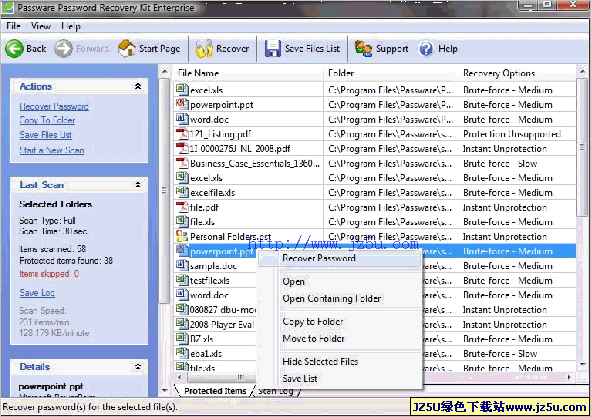The height and width of the screenshot is (417, 591).
Task: Click Brute-force - Slow cell for Business_Case_Essentials
Action: click(500, 163)
